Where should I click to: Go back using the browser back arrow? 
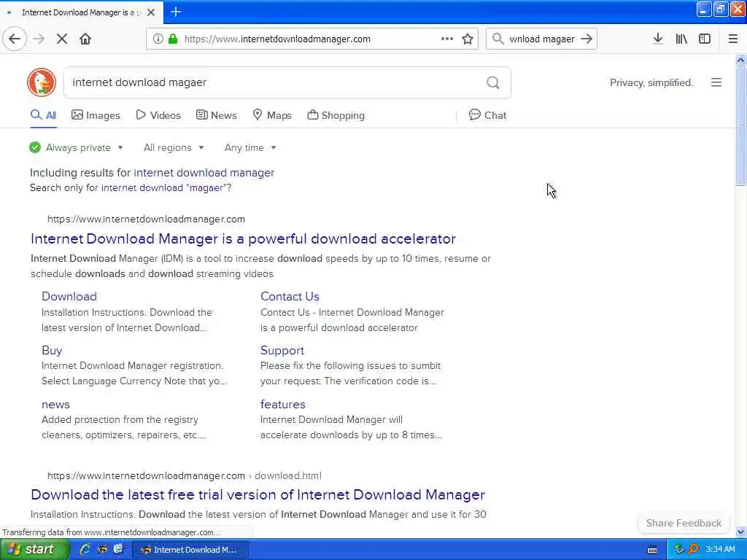(15, 39)
